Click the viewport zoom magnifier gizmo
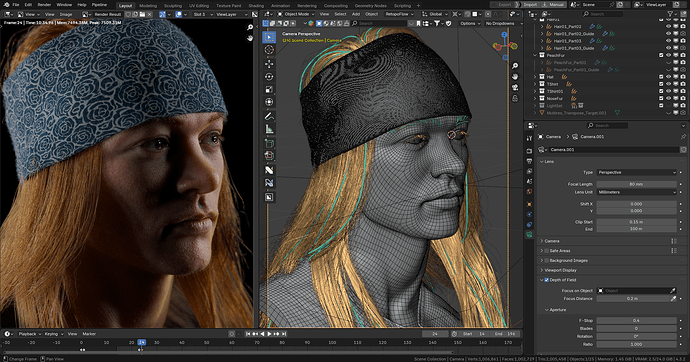 click(515, 66)
